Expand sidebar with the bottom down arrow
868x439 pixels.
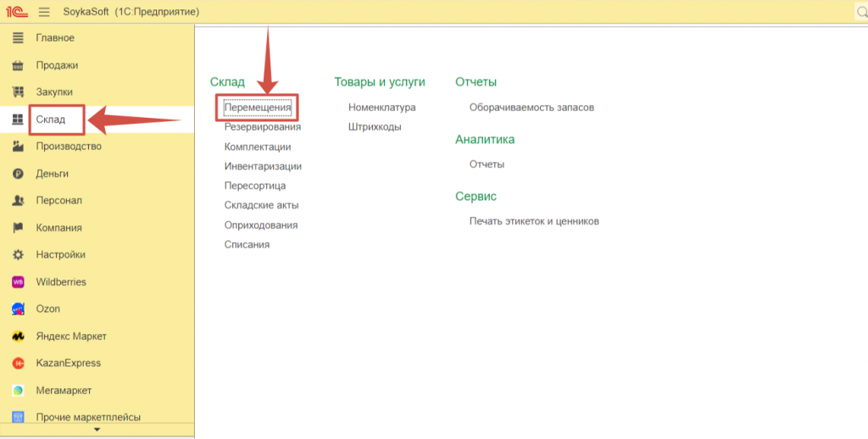point(97,430)
